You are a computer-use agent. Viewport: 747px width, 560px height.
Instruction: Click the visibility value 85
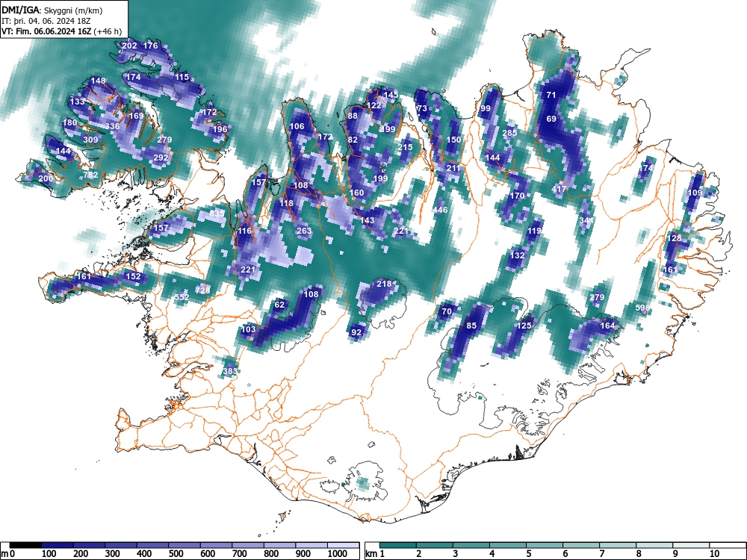[471, 326]
